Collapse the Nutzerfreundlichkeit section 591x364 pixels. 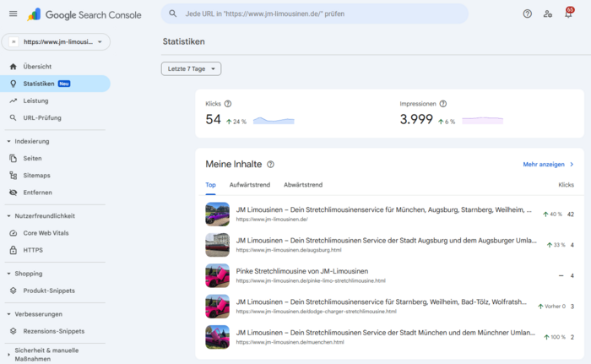pos(8,216)
